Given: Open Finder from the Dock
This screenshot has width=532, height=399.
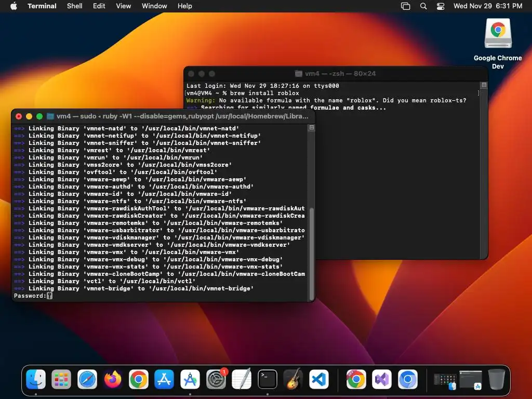Looking at the screenshot, I should coord(36,379).
